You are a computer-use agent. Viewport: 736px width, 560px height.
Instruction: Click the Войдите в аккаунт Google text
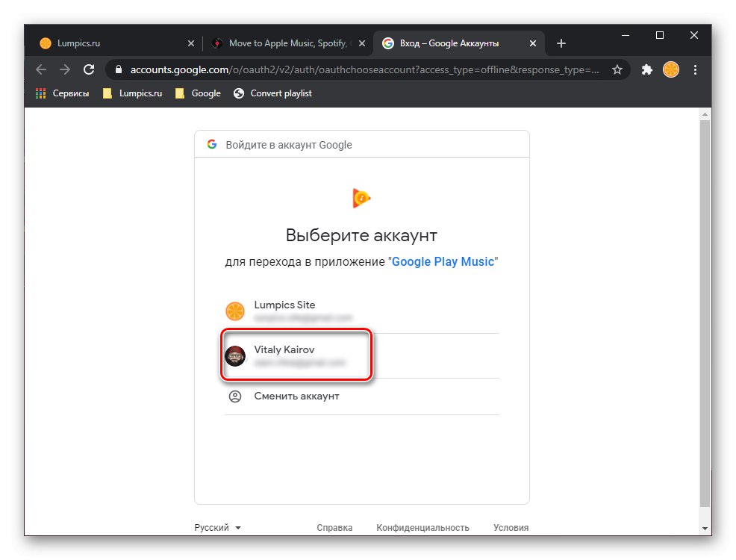coord(289,145)
